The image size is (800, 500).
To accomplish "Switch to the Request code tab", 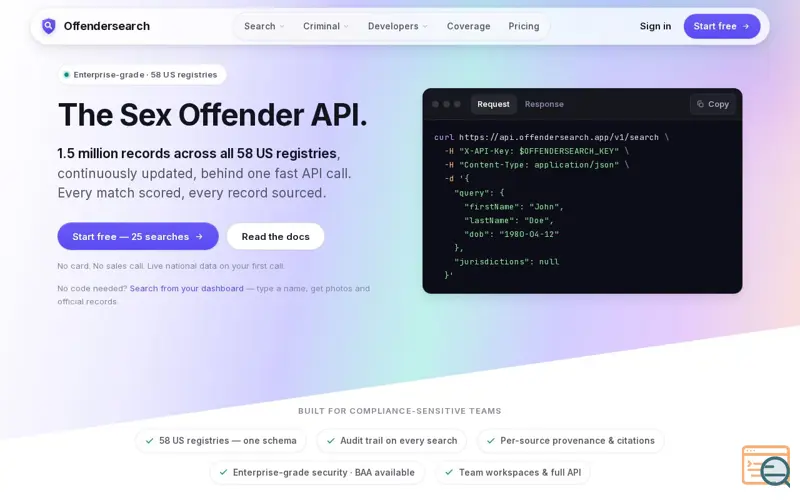I will pos(493,104).
